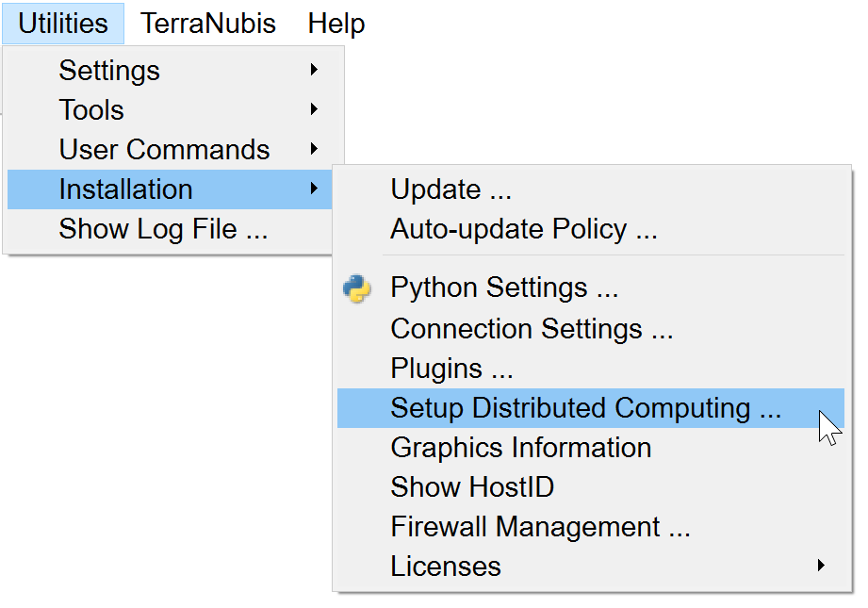The width and height of the screenshot is (868, 608).
Task: Launch Setup Distributed Computing
Action: click(x=585, y=408)
